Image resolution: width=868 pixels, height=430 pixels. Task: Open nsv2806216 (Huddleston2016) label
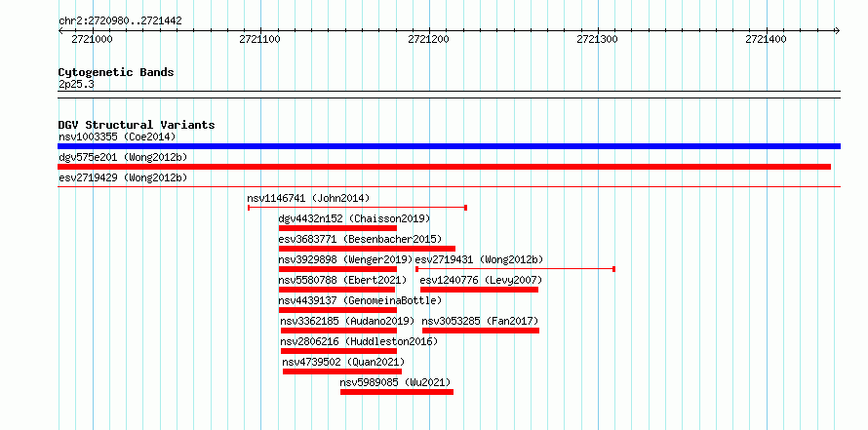point(359,341)
